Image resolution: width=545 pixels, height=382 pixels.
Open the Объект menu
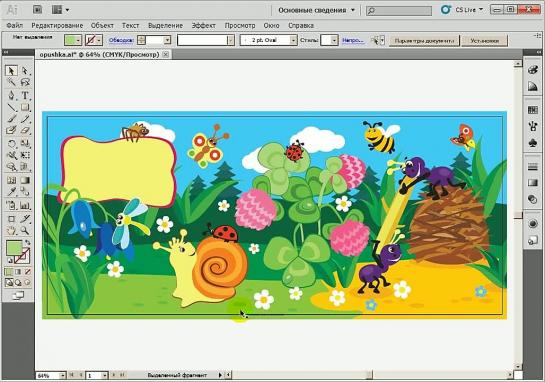pos(102,25)
